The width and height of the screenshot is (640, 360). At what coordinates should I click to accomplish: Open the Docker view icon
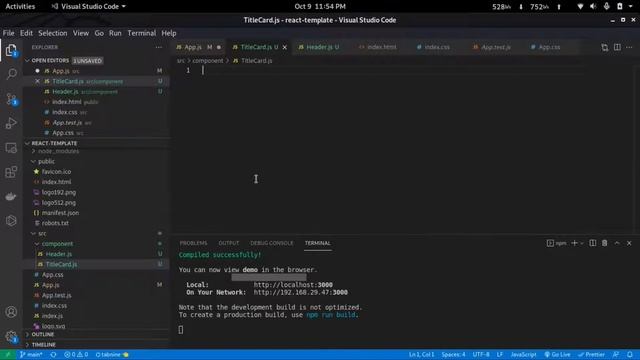pyautogui.click(x=11, y=196)
